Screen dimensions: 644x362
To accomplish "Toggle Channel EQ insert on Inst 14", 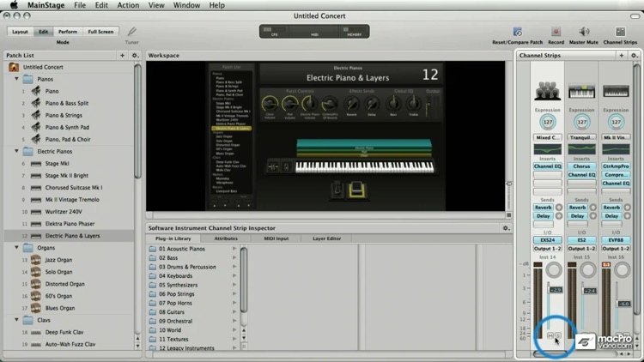I will pyautogui.click(x=548, y=166).
